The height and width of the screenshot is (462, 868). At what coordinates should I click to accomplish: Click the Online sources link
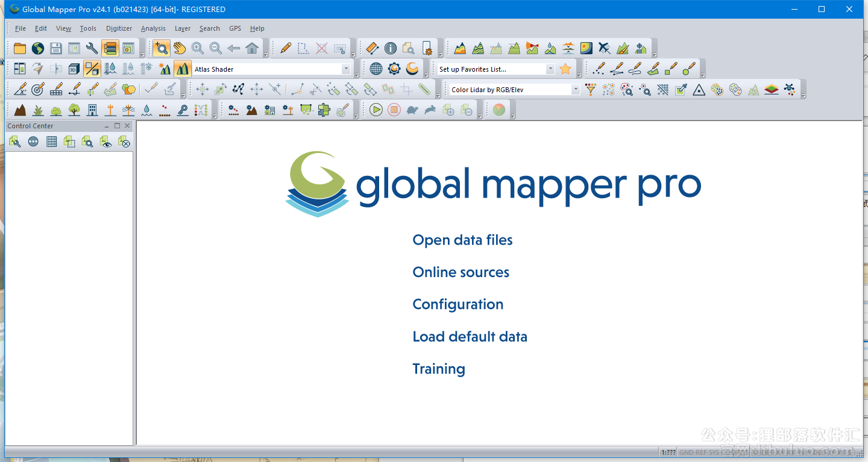(x=461, y=272)
